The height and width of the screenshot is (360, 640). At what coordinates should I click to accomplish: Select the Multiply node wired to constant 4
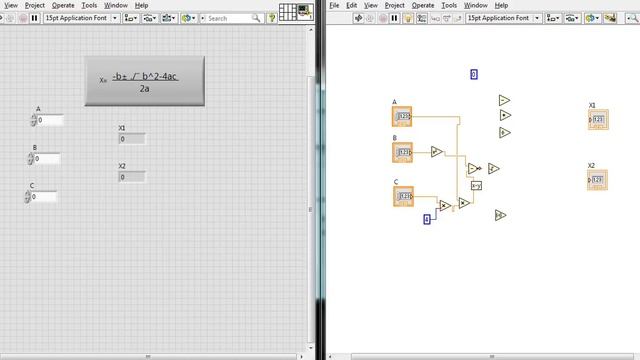[x=445, y=205]
